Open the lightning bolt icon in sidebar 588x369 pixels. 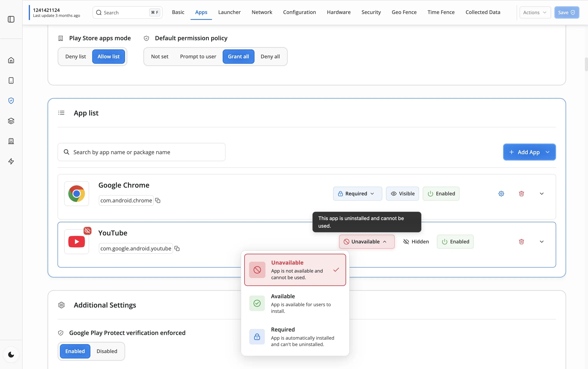(x=11, y=161)
